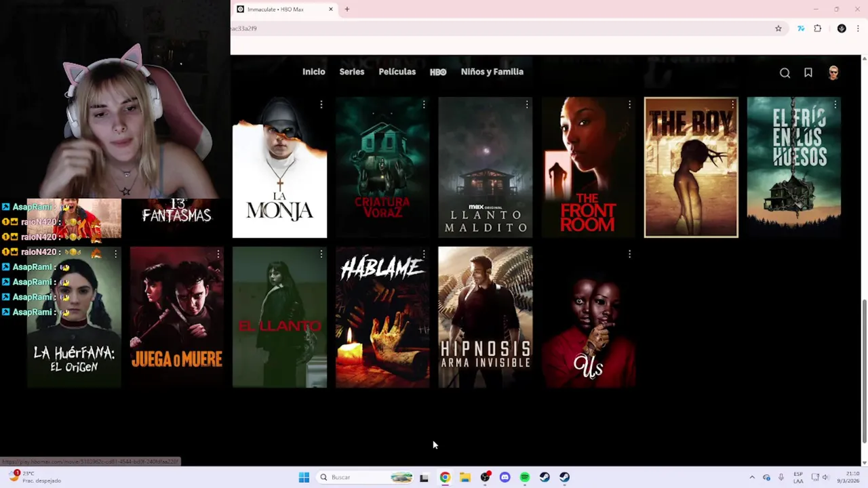Click the Task View taskbar icon

point(424,477)
